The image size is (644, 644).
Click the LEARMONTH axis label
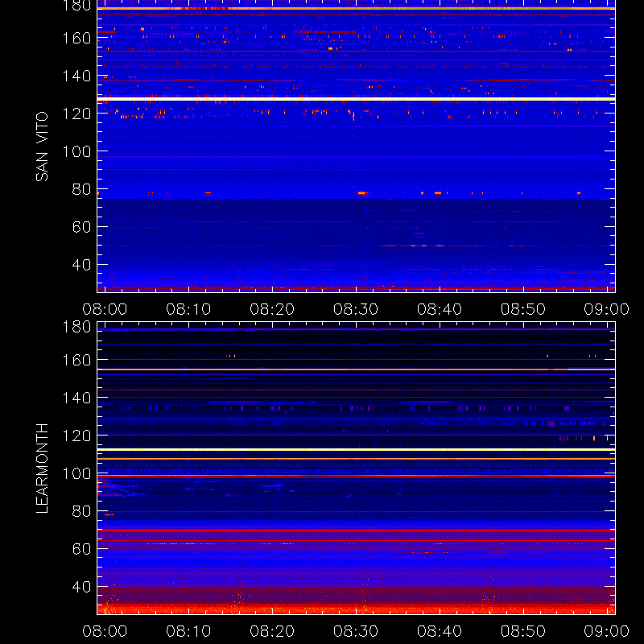(42, 469)
